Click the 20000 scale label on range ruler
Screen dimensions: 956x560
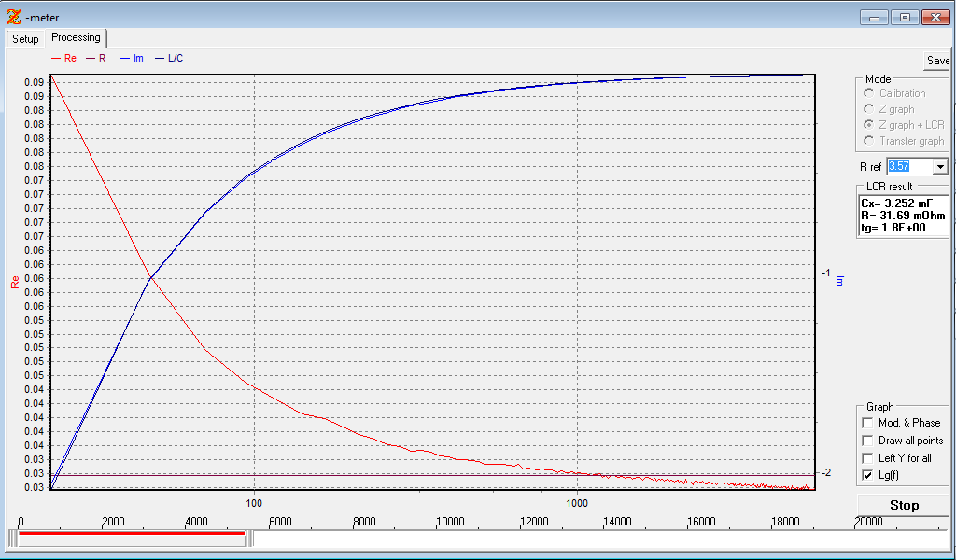click(x=868, y=522)
